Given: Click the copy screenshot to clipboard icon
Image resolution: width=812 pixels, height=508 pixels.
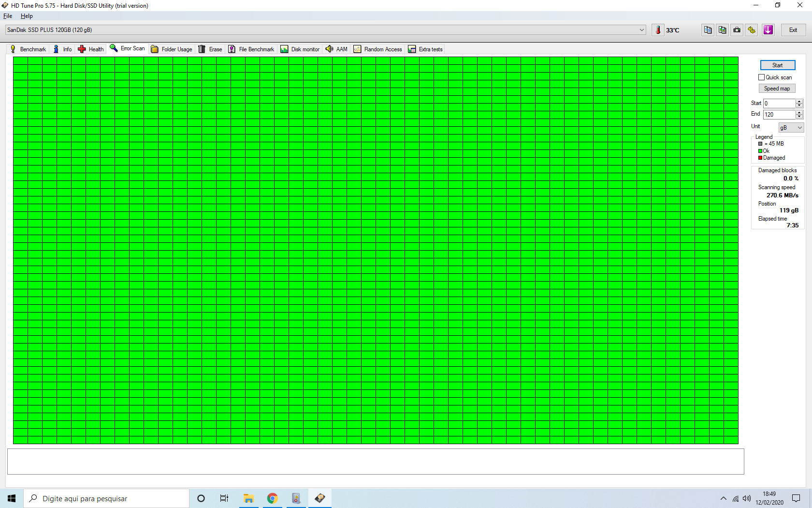Looking at the screenshot, I should [722, 30].
